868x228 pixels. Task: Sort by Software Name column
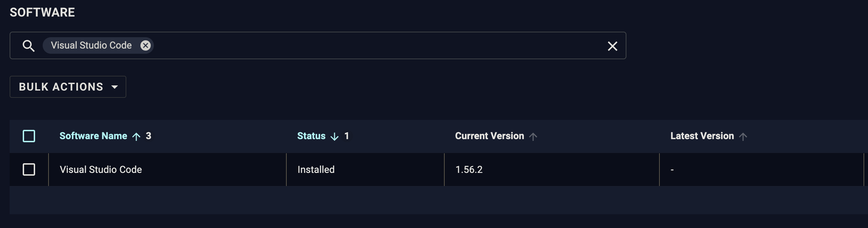click(93, 136)
